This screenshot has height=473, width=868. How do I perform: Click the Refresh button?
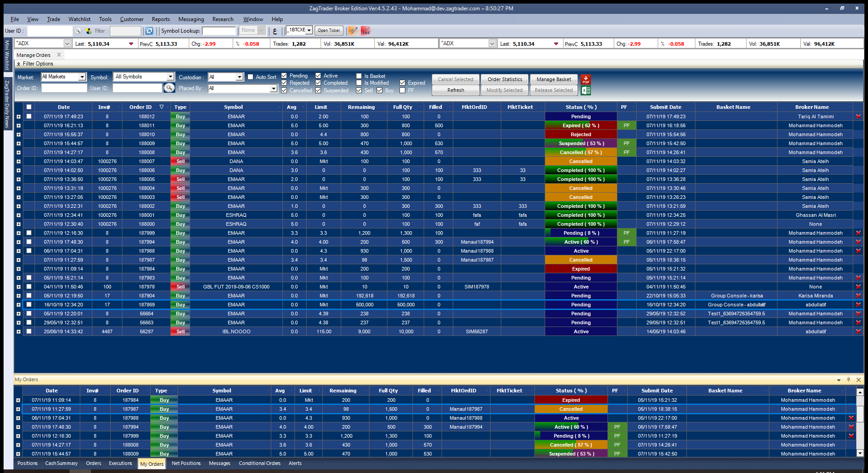(x=456, y=90)
